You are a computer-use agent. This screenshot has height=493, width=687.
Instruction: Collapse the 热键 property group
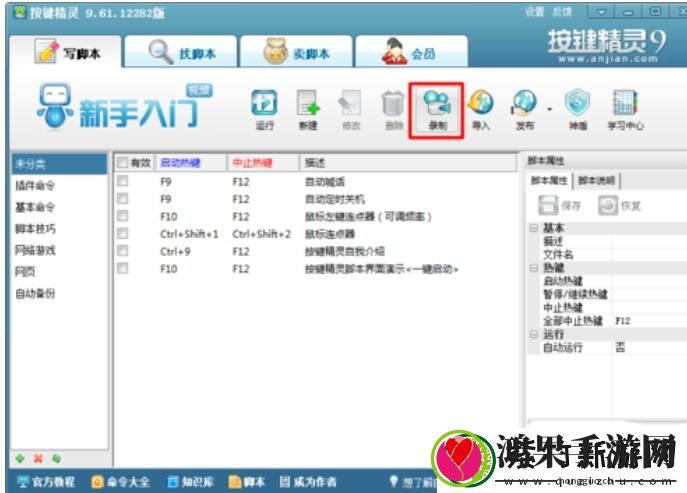pos(534,267)
